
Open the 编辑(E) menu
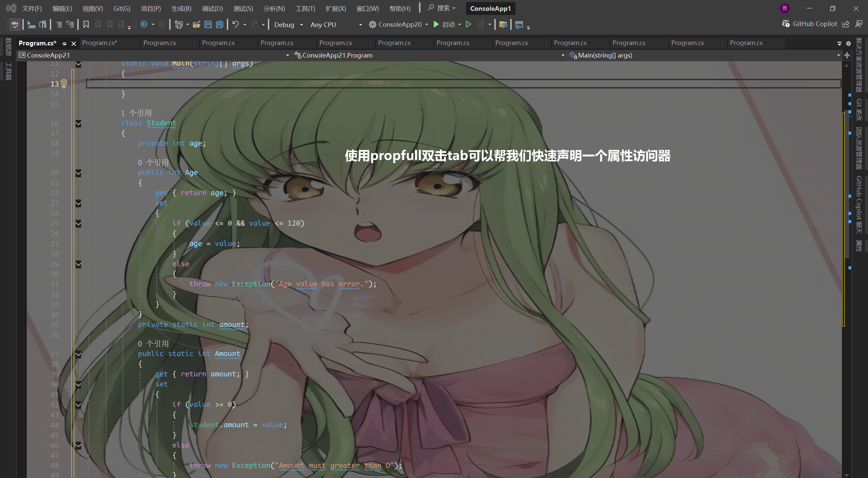tap(62, 8)
